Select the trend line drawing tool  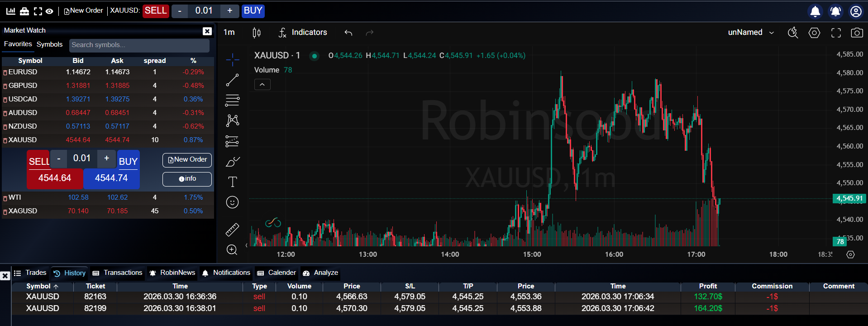click(x=232, y=80)
